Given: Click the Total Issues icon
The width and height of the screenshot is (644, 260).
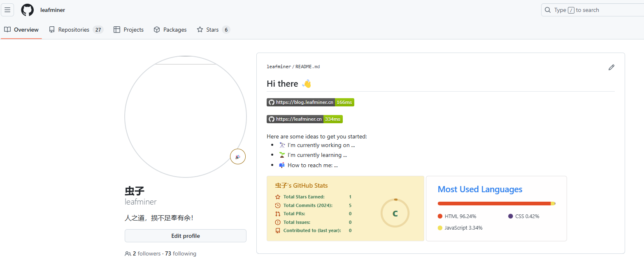Looking at the screenshot, I should 278,222.
